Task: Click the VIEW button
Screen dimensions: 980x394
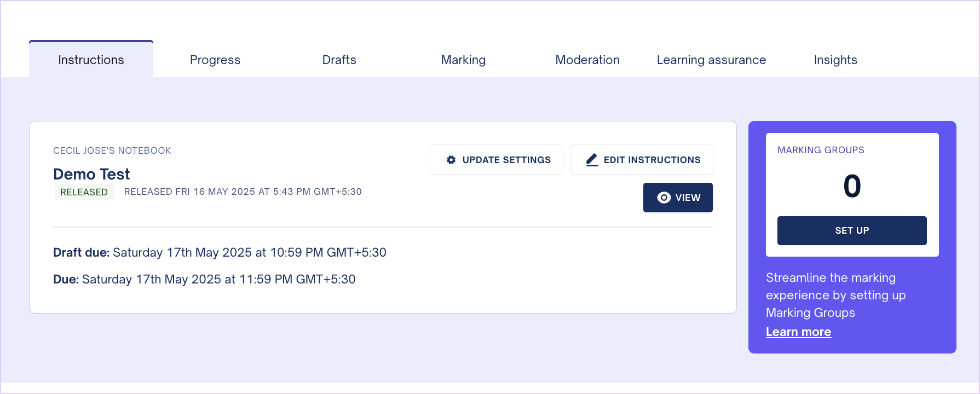Action: (x=678, y=198)
